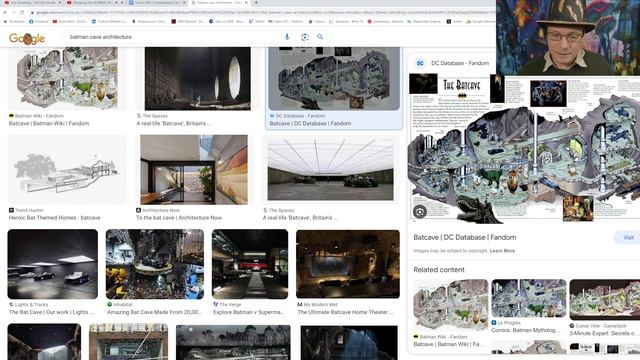Click the microphone voice search icon
The image size is (640, 360).
pos(287,37)
